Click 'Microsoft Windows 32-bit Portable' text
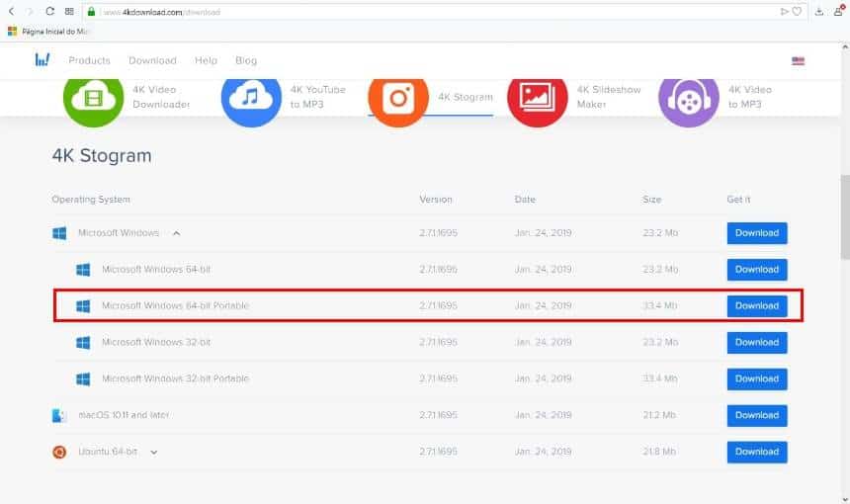 coord(176,378)
